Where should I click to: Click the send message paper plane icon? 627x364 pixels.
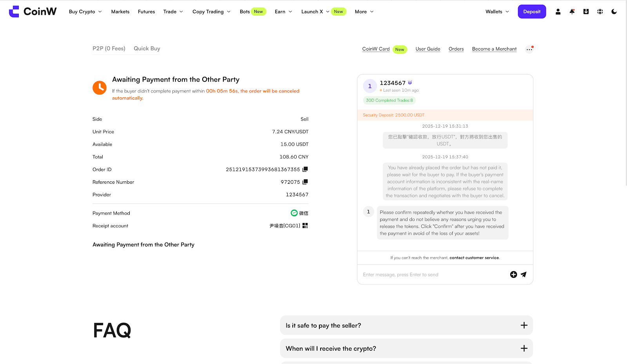coord(524,275)
